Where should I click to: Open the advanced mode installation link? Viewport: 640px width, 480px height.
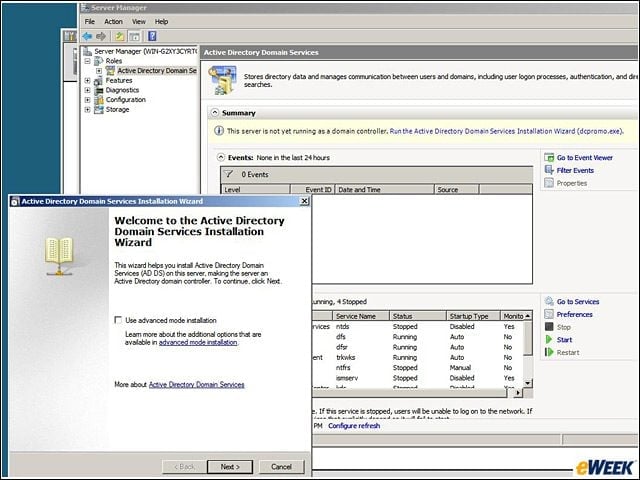click(198, 342)
